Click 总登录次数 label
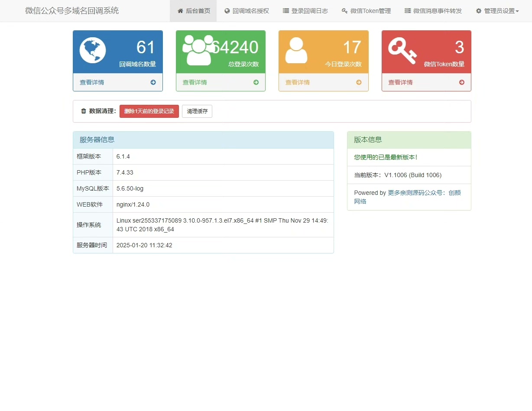This screenshot has width=532, height=411. 243,64
